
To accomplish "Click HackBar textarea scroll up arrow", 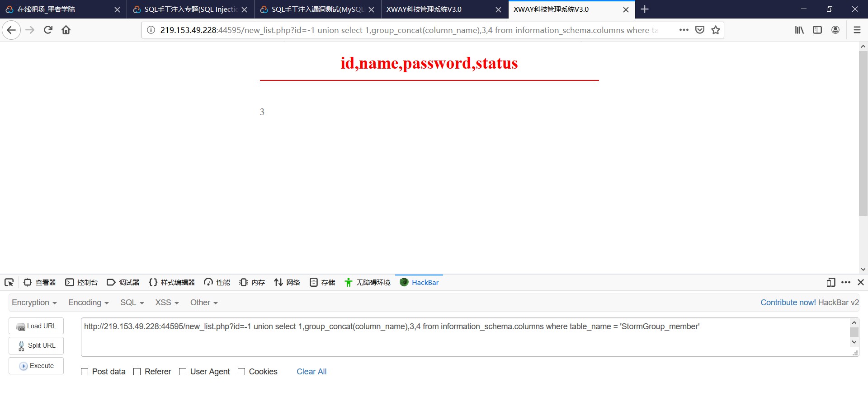I will tap(854, 322).
